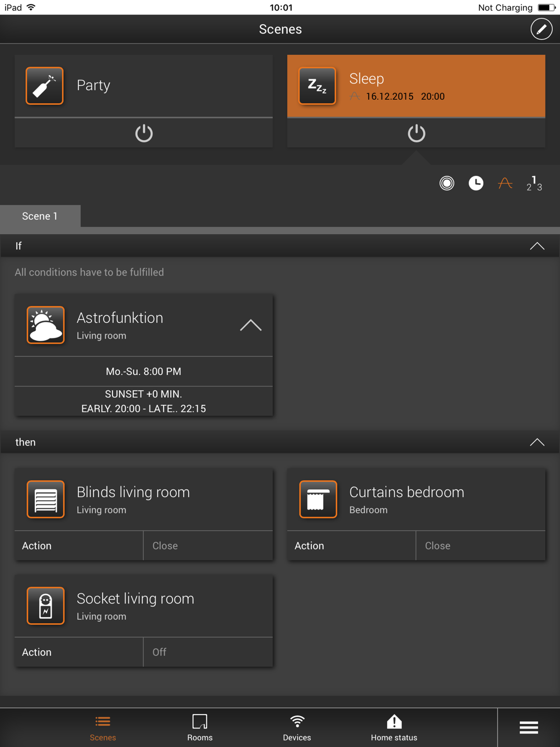Collapse the If conditions section

536,246
